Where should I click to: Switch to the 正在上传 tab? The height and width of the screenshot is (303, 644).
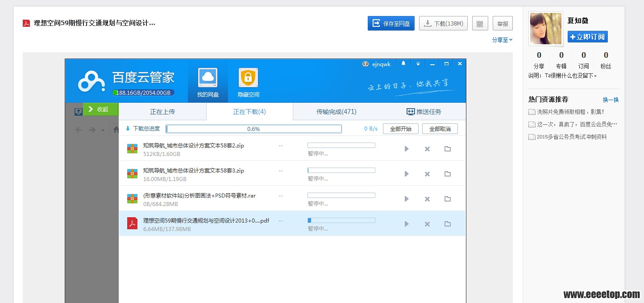(162, 112)
